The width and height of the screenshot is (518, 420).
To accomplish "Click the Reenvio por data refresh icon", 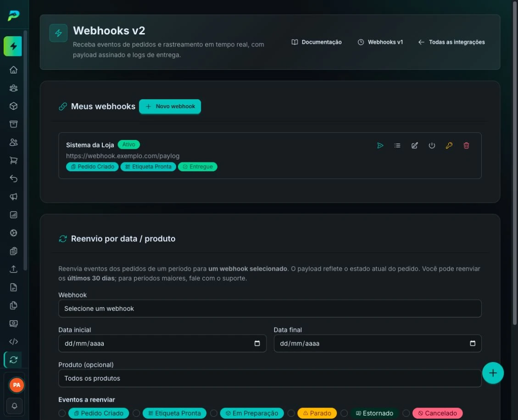I will point(63,239).
